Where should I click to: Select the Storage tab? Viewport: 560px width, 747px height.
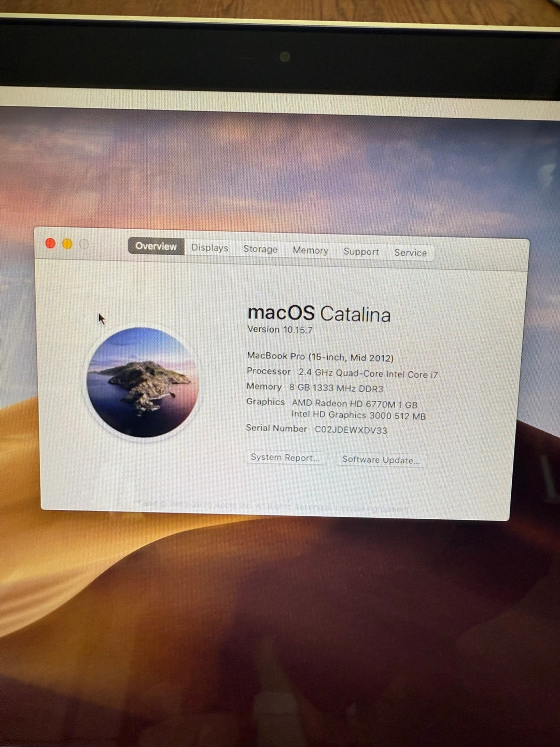(260, 249)
